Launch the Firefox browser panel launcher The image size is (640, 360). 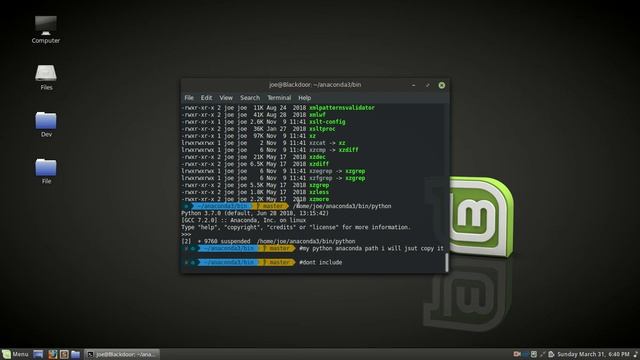[53, 354]
